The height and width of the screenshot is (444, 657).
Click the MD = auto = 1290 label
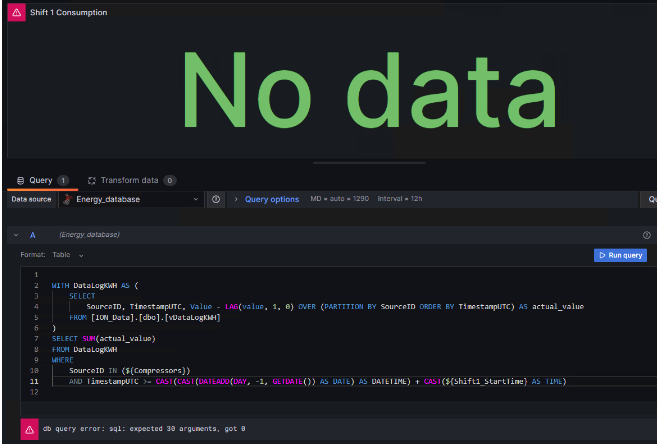[x=339, y=199]
